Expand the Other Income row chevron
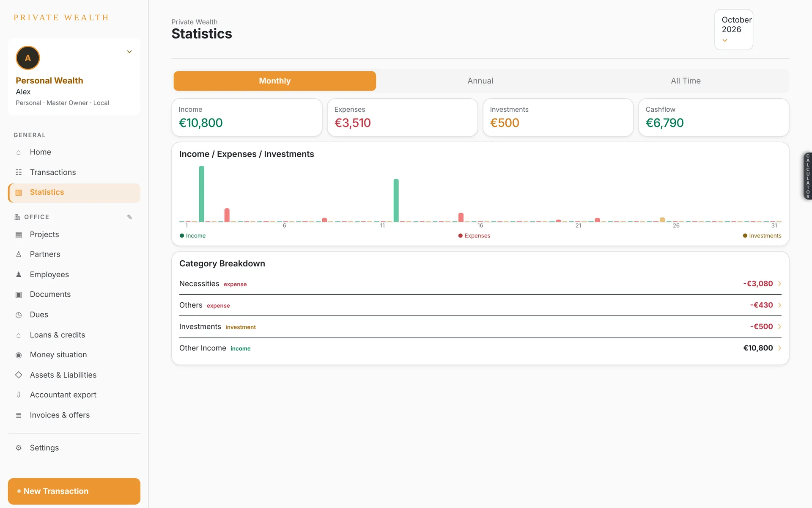812x508 pixels. pos(779,348)
